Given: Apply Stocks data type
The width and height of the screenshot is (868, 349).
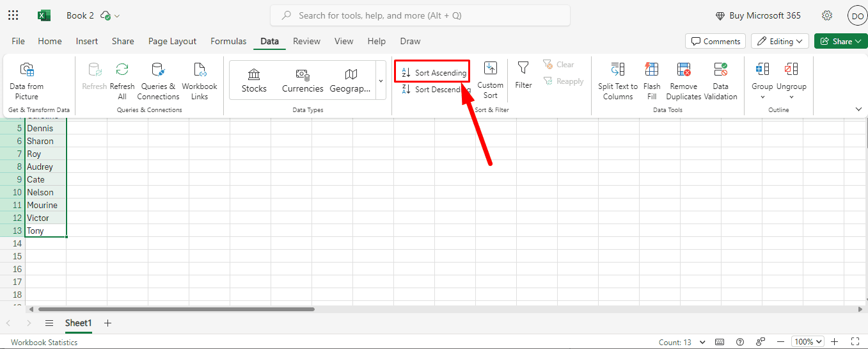Looking at the screenshot, I should [x=254, y=81].
